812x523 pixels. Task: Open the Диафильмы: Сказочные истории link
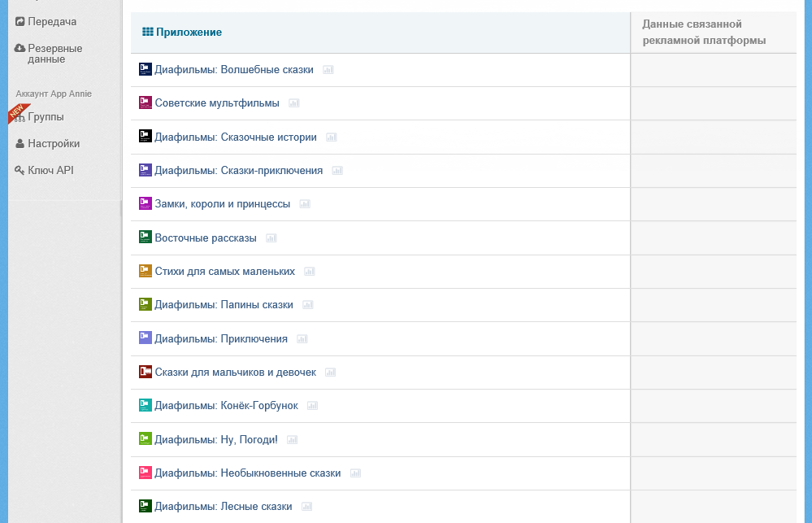pos(236,137)
